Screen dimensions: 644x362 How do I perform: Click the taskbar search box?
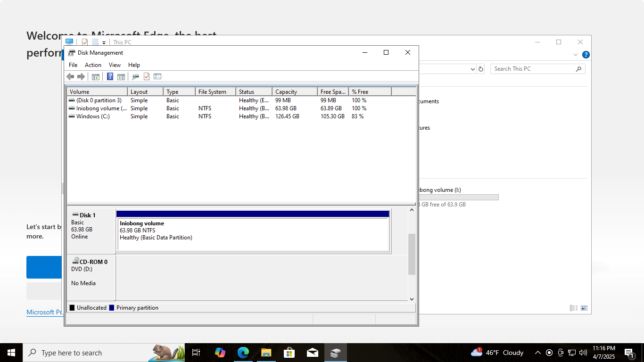pos(104,353)
